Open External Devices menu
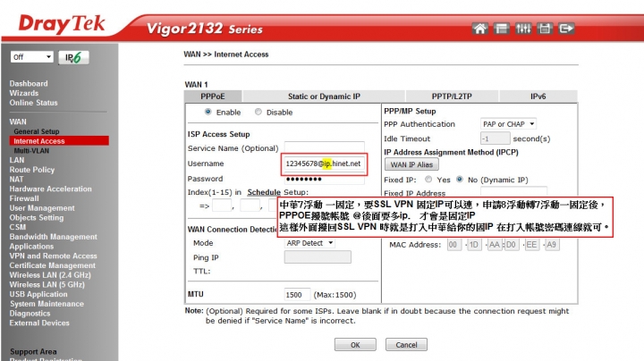The height and width of the screenshot is (361, 644). point(39,323)
